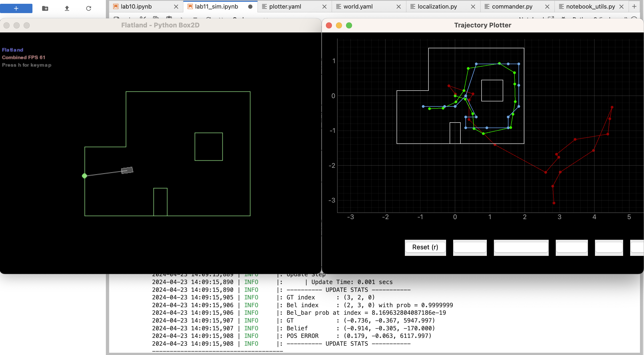This screenshot has width=644, height=355.
Task: Add a new tab with the plus icon
Action: point(634,7)
